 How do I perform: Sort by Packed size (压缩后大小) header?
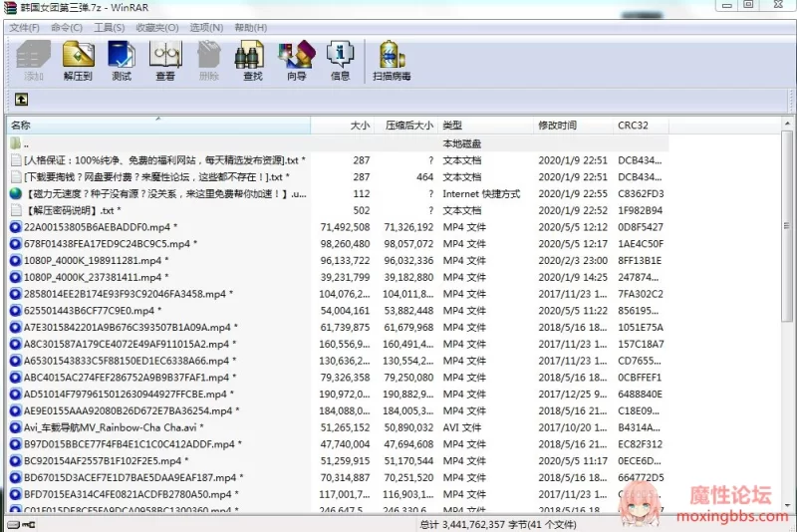pos(405,125)
